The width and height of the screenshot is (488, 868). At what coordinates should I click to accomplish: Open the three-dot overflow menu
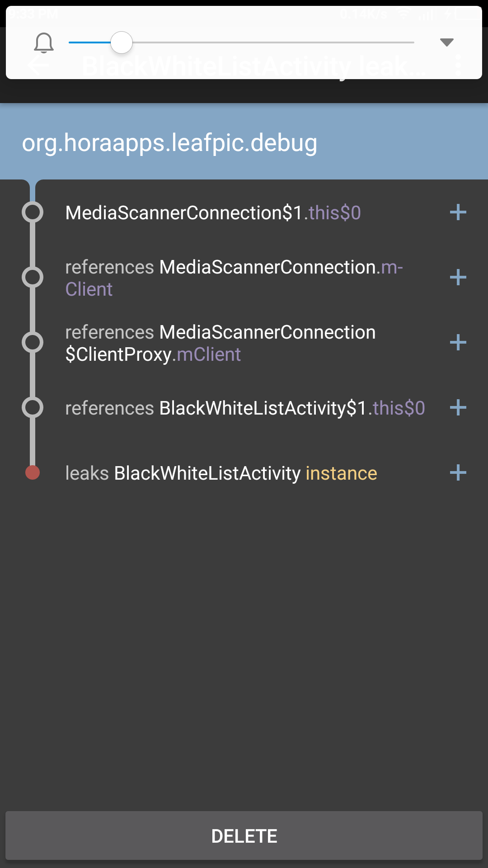459,66
